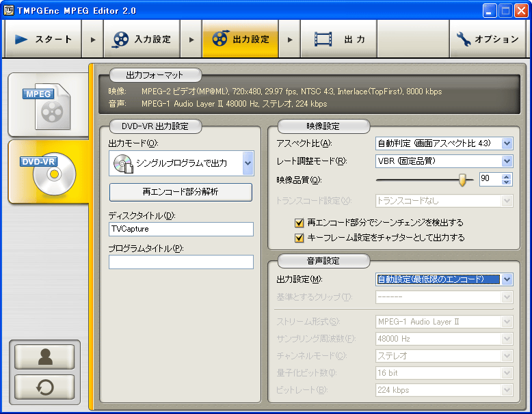The image size is (532, 414).
Task: Click the user profile silhouette button
Action: (44, 356)
